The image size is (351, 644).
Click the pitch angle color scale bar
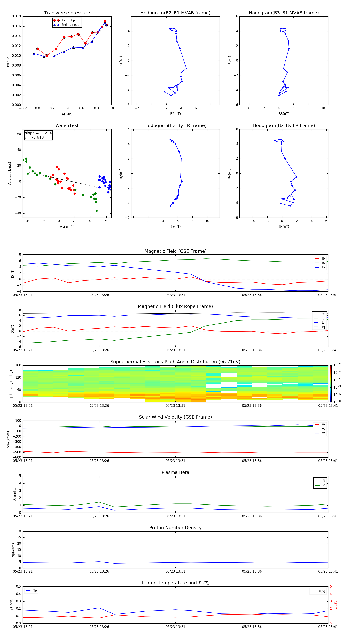pos(331,384)
